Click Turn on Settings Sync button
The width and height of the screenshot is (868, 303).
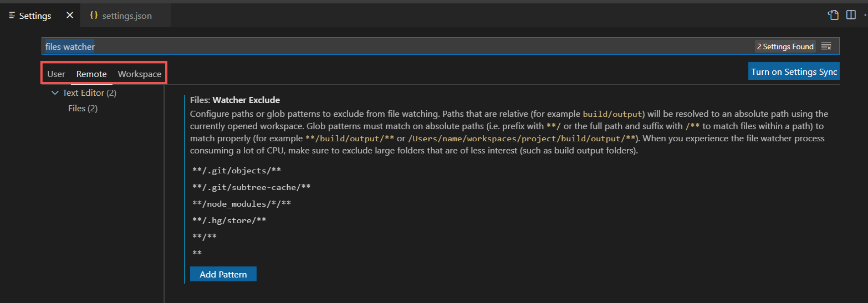click(x=794, y=72)
